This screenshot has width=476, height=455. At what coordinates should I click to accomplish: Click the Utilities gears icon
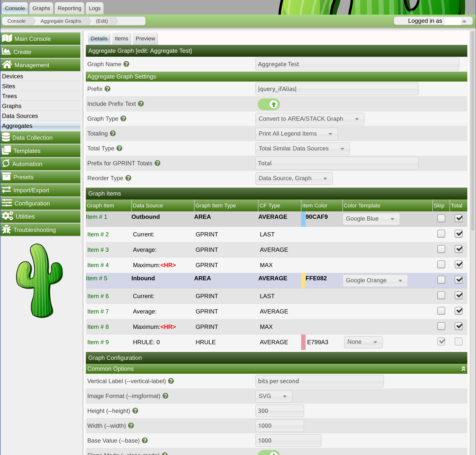click(x=7, y=216)
